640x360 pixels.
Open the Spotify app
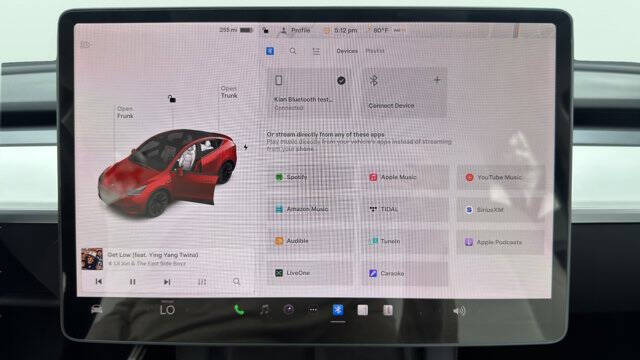click(x=311, y=177)
